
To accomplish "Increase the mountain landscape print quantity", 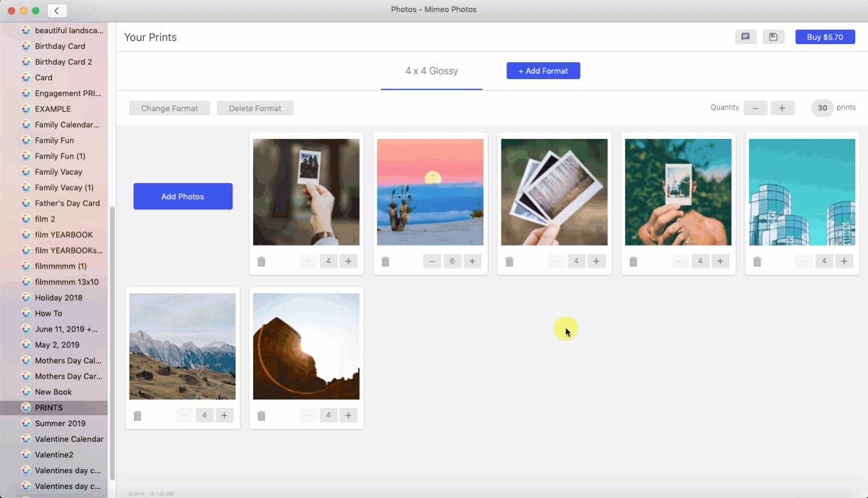I will (x=224, y=415).
